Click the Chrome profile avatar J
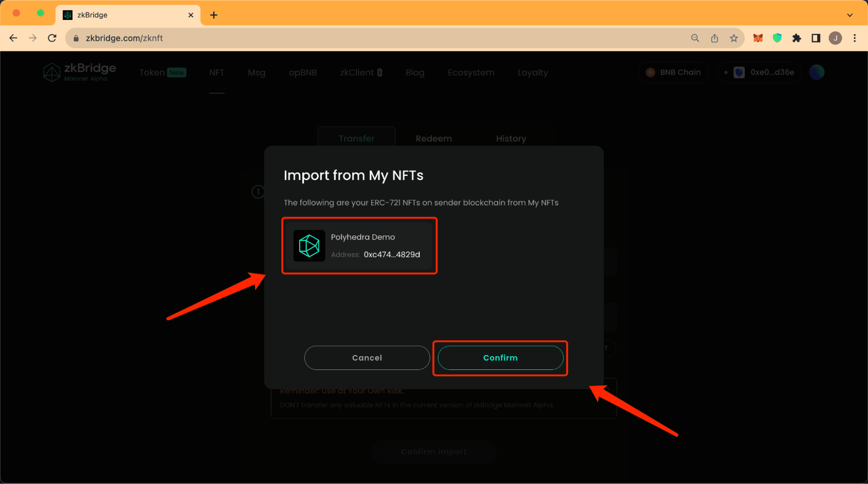 (x=835, y=38)
